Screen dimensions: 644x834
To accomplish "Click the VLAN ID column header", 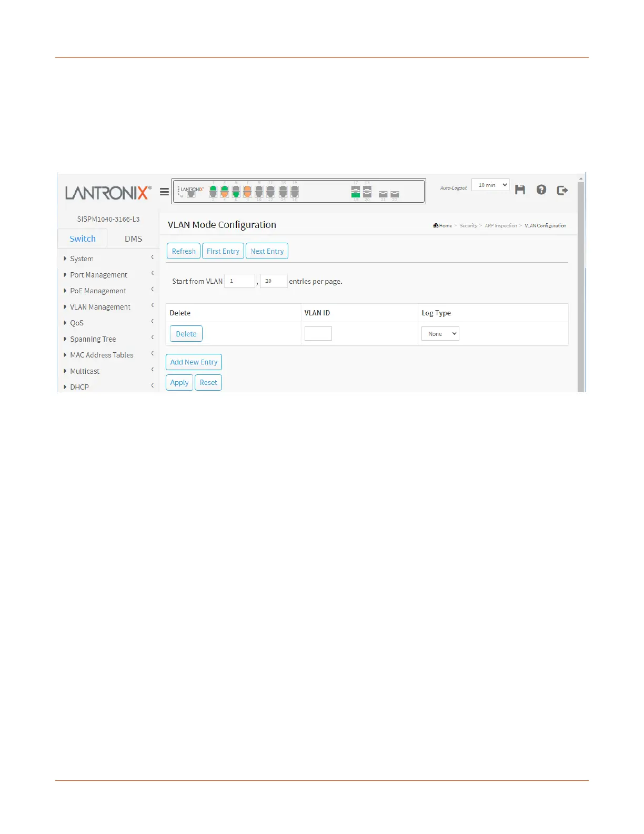I will 317,313.
